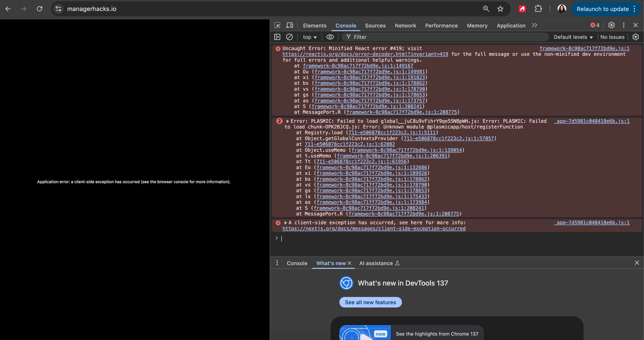The height and width of the screenshot is (340, 644).
Task: Show more DevTools tabs chevron
Action: coord(534,25)
